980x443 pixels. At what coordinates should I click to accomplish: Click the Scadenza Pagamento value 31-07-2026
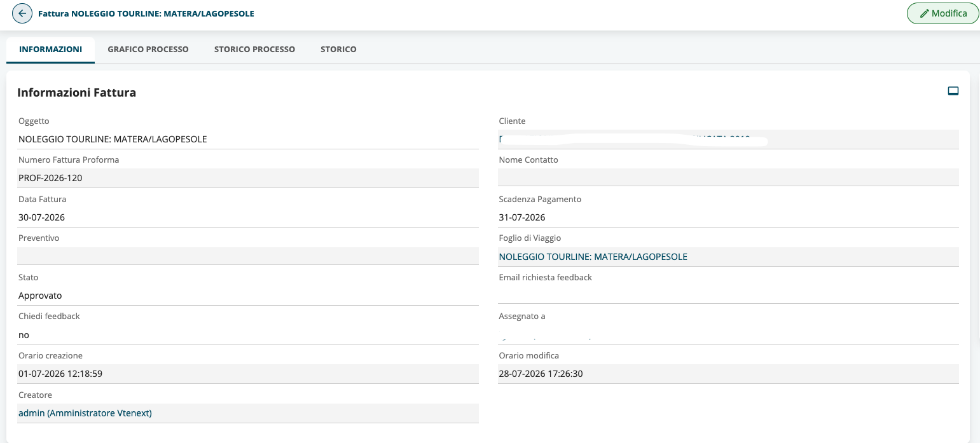coord(522,217)
